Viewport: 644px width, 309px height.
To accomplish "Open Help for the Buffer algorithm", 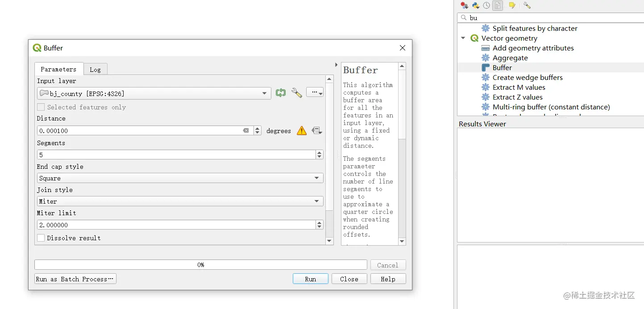I will pos(388,279).
